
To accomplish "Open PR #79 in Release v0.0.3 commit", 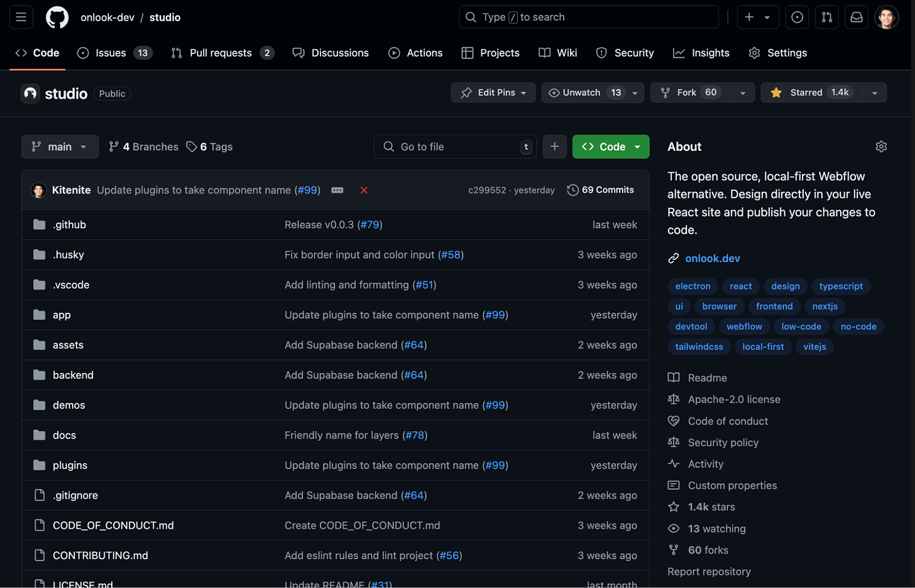I will click(370, 224).
